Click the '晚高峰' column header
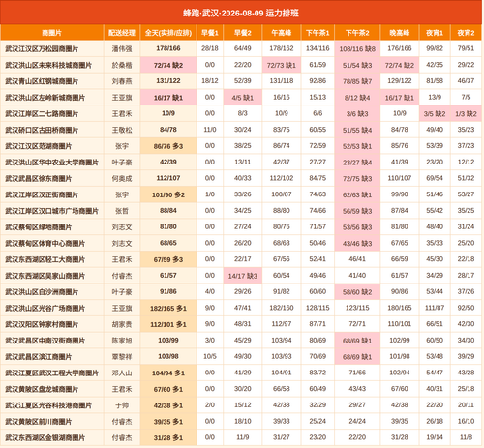 pos(400,33)
